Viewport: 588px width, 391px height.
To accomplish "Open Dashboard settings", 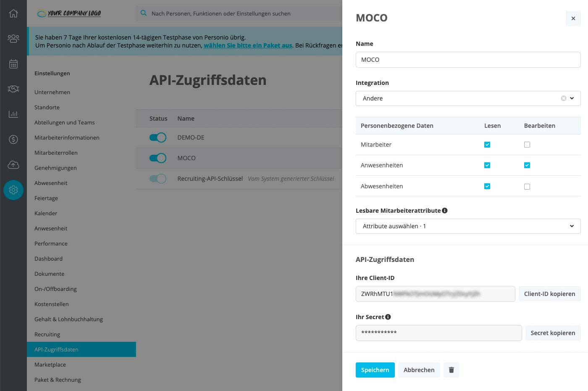I will click(x=48, y=259).
